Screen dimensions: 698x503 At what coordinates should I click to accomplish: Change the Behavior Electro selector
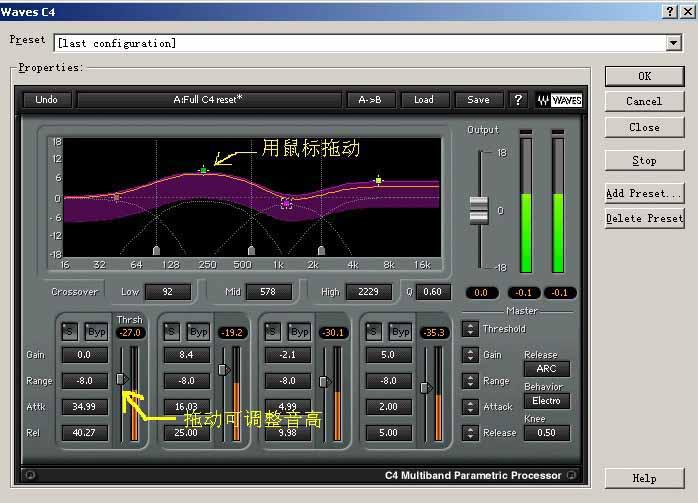(x=546, y=401)
